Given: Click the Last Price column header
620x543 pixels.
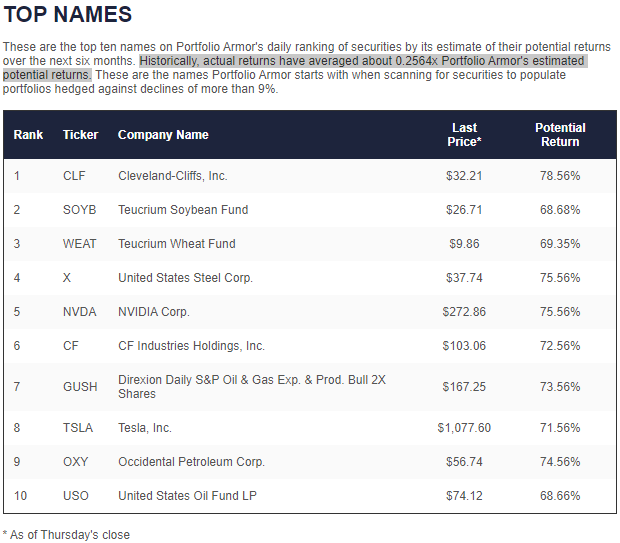Looking at the screenshot, I should tap(464, 135).
